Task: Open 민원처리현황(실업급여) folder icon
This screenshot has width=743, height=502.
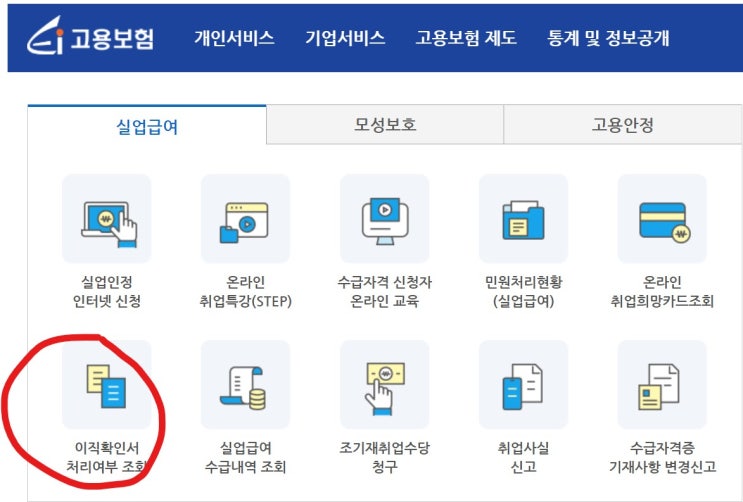Action: click(523, 219)
